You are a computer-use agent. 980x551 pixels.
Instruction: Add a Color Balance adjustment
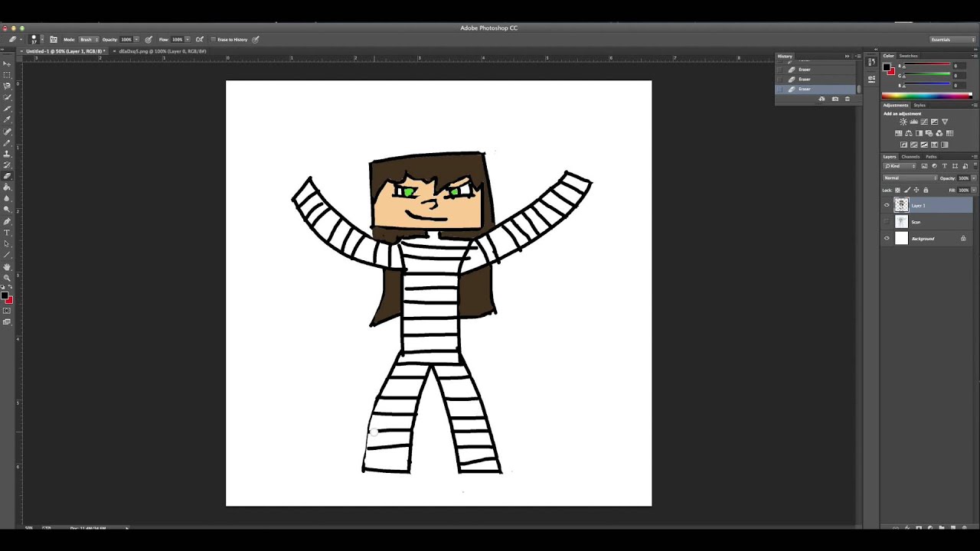[909, 133]
